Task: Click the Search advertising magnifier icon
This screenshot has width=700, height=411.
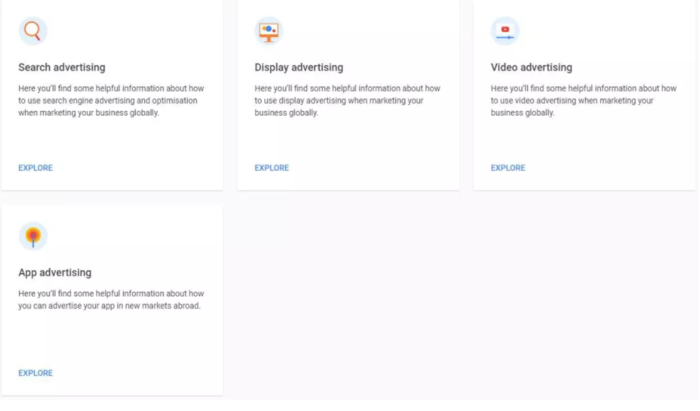Action: pyautogui.click(x=33, y=31)
